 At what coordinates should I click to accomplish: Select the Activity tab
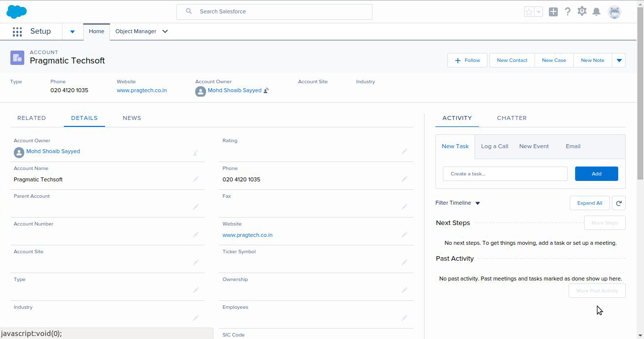click(457, 118)
